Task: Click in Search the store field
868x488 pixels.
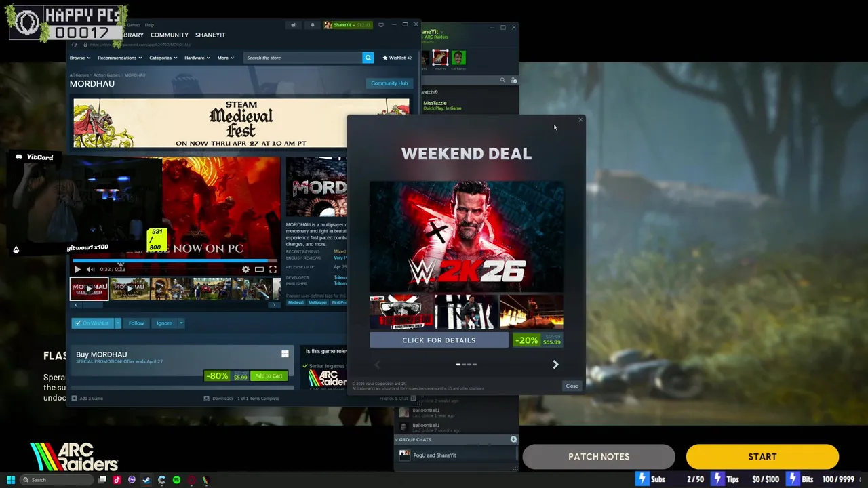Action: [302, 58]
